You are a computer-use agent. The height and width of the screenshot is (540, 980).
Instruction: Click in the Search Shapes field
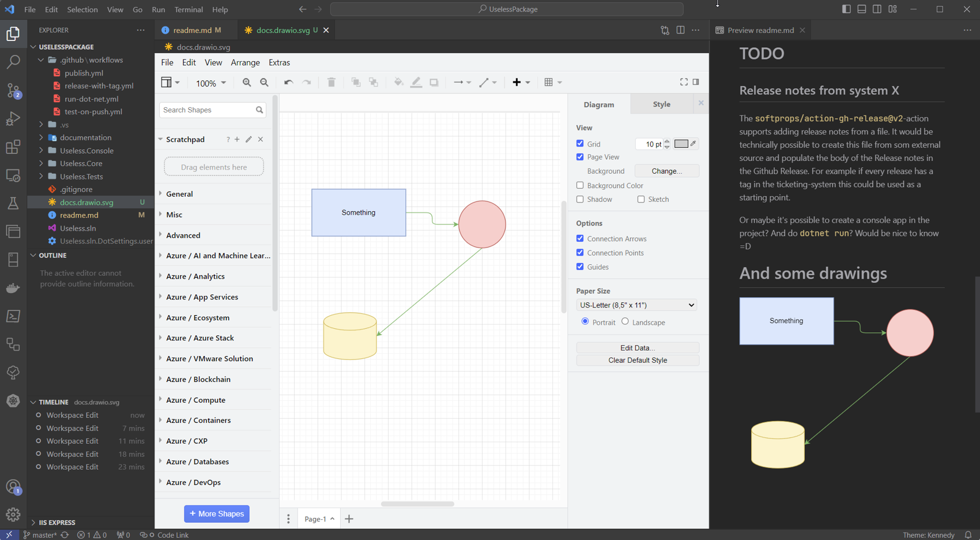(208, 110)
